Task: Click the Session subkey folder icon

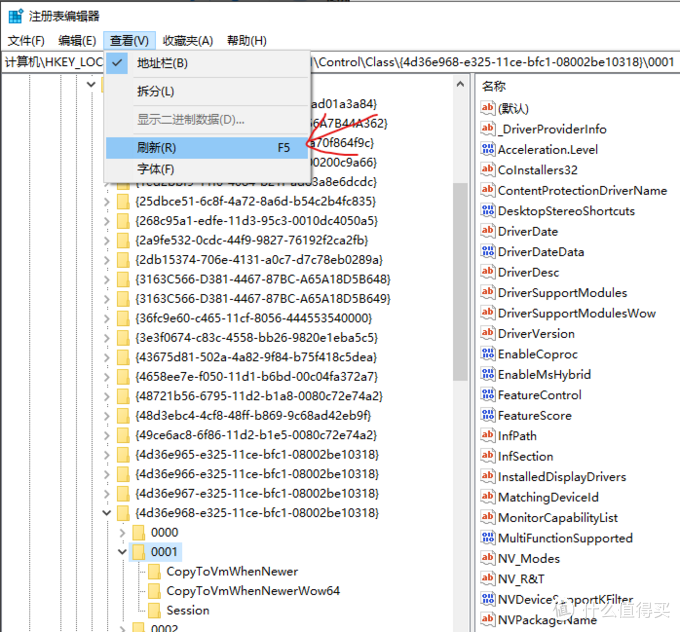Action: [x=154, y=610]
